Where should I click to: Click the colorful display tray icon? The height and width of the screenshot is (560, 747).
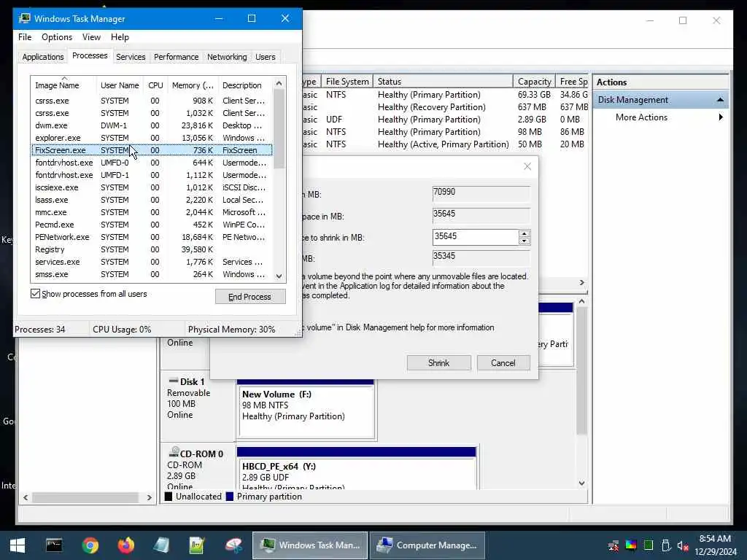coord(631,545)
